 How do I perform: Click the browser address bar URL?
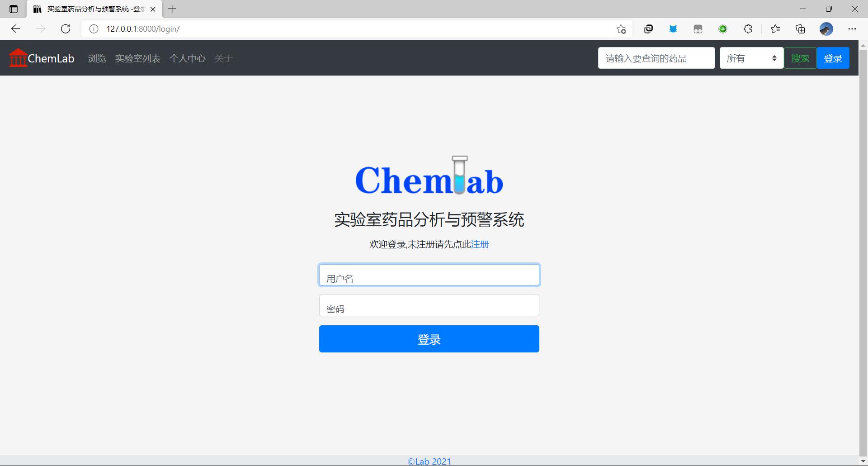click(x=143, y=29)
